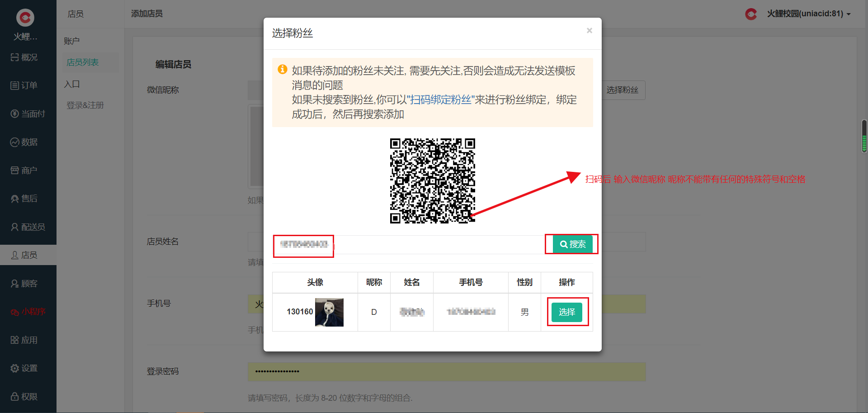Open the 商户 merchants sidebar item
This screenshot has width=868, height=413.
(x=24, y=171)
